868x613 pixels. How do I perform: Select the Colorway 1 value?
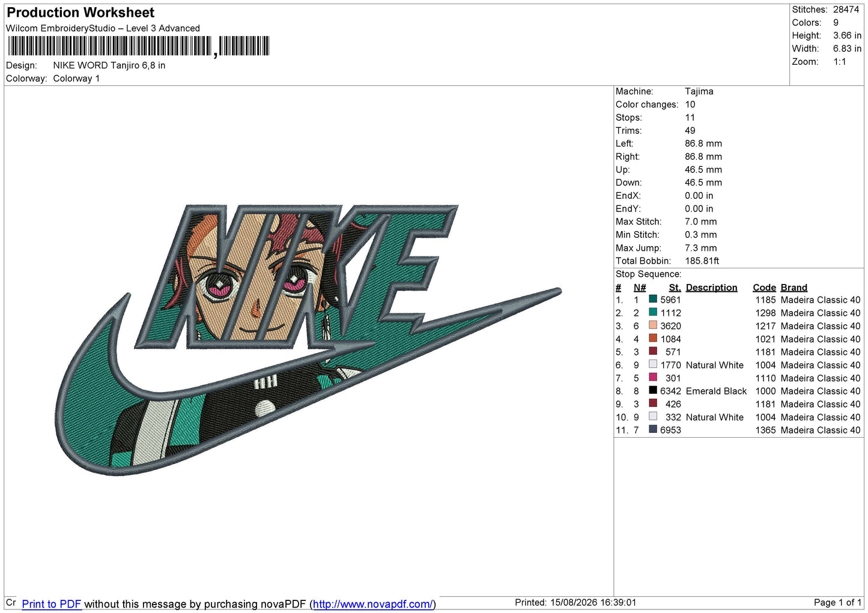[x=76, y=79]
